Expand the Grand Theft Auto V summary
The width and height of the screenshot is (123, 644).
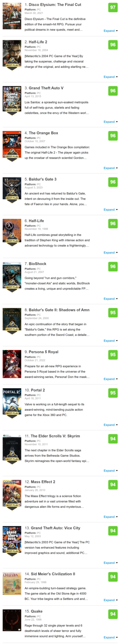[x=111, y=122]
